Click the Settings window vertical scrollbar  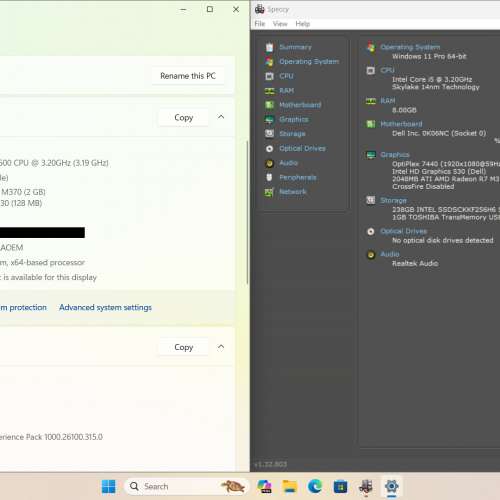(247, 212)
